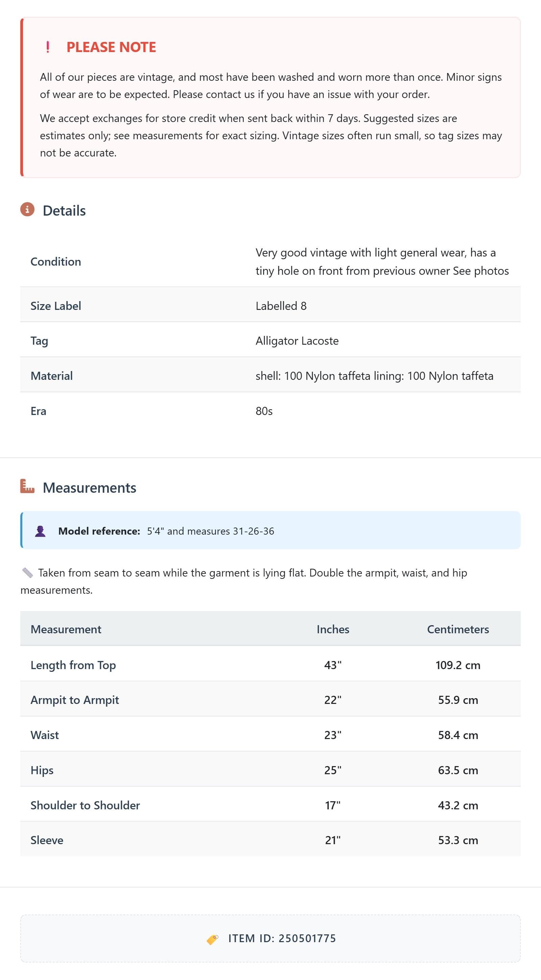Screen dimensions: 541x980
Task: Click the ITEM ID 250501775 text
Action: tap(282, 938)
